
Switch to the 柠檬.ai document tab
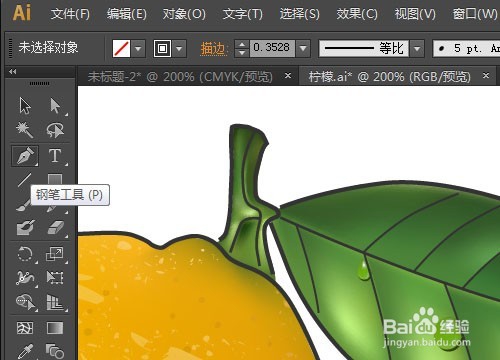389,77
